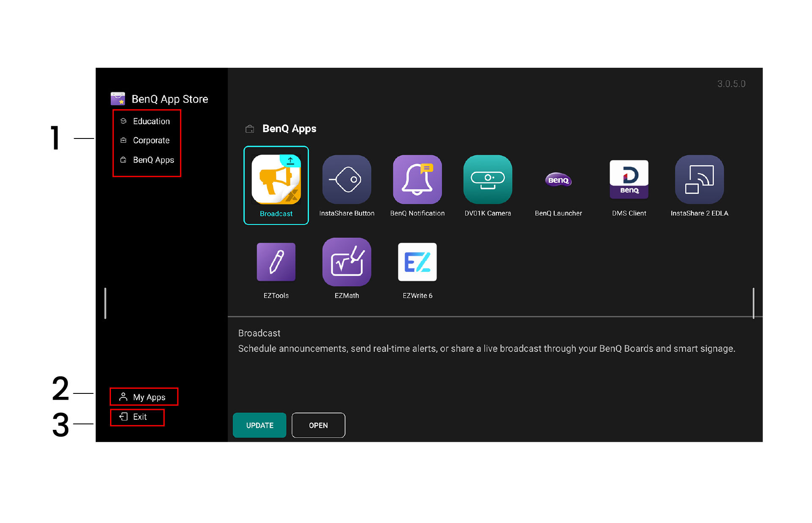This screenshot has width=812, height=523.
Task: Open the EZWrite 6 app tile
Action: pyautogui.click(x=417, y=262)
